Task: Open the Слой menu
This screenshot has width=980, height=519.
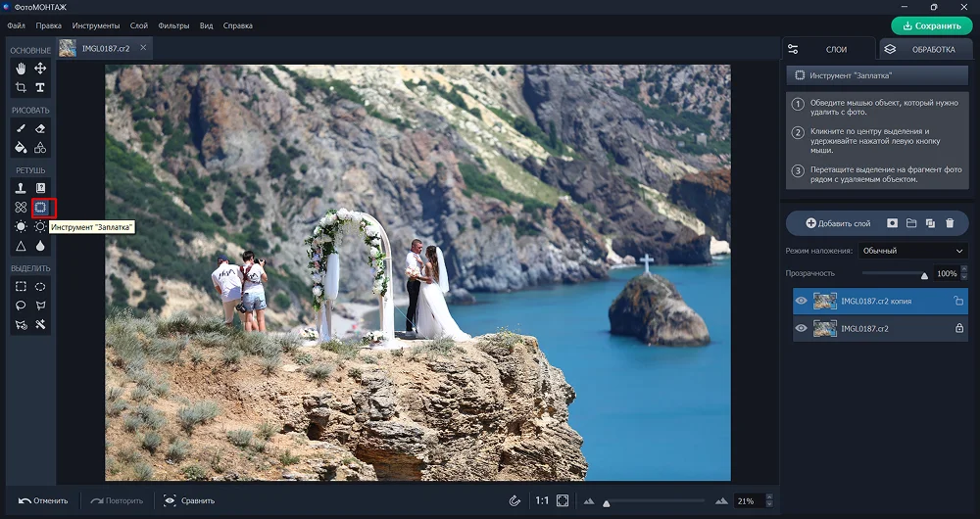Action: (x=139, y=25)
